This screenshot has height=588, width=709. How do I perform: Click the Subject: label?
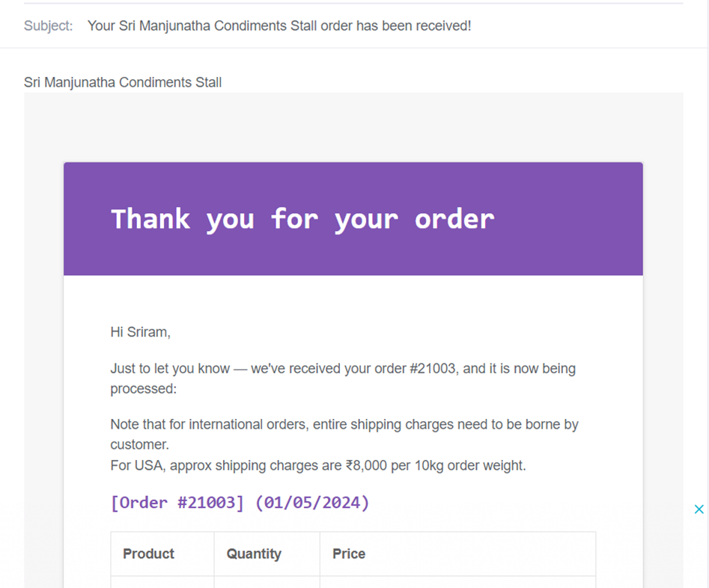click(x=48, y=25)
